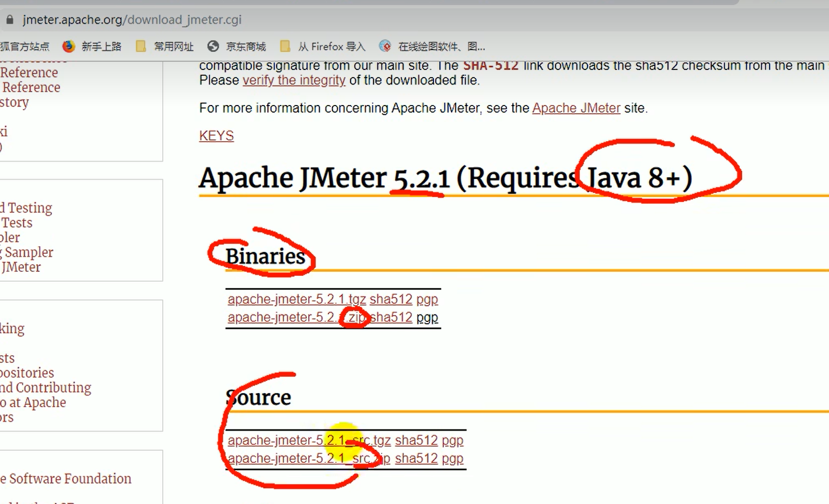Open the 从 Firefox 导入 bookmark folder
The height and width of the screenshot is (504, 829).
click(323, 47)
